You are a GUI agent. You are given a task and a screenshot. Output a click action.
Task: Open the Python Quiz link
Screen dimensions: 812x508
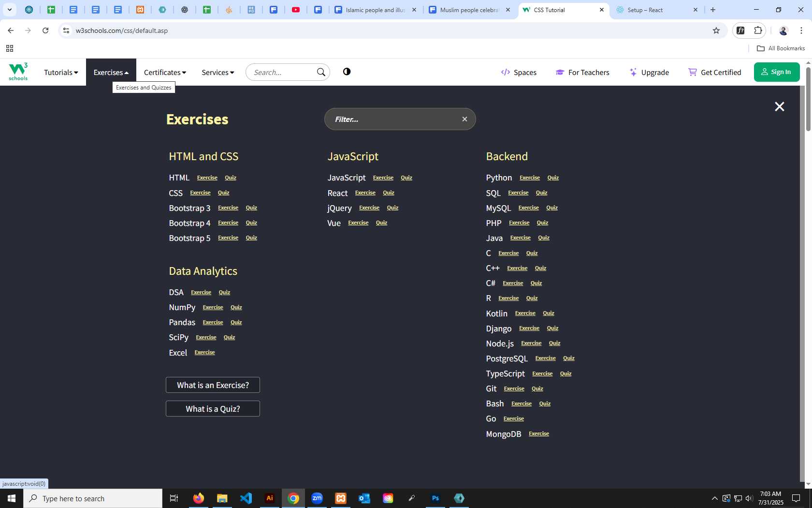tap(553, 178)
